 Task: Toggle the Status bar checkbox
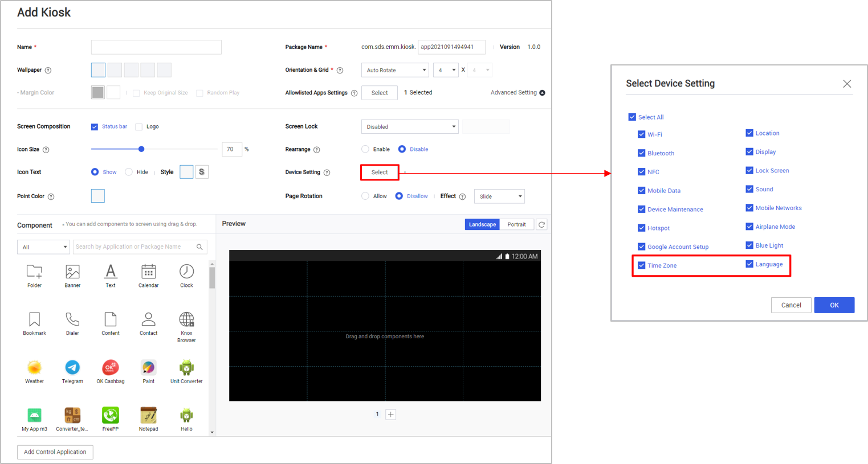(95, 127)
